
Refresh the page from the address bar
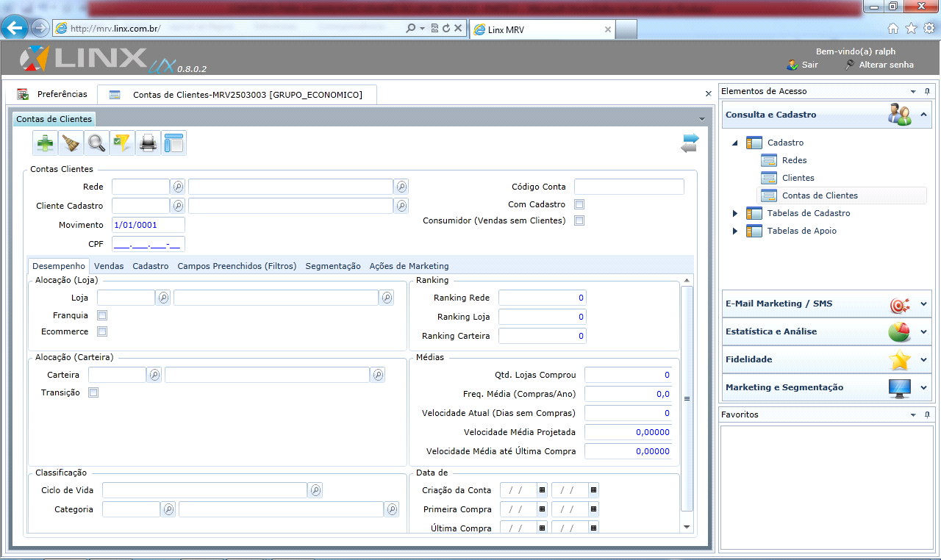pyautogui.click(x=446, y=29)
